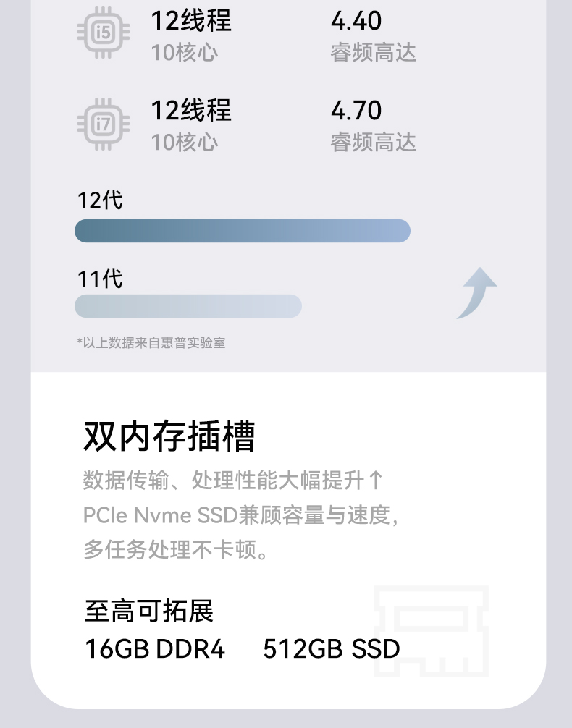
Task: Click the 4.40 turbo frequency value
Action: pos(356,22)
